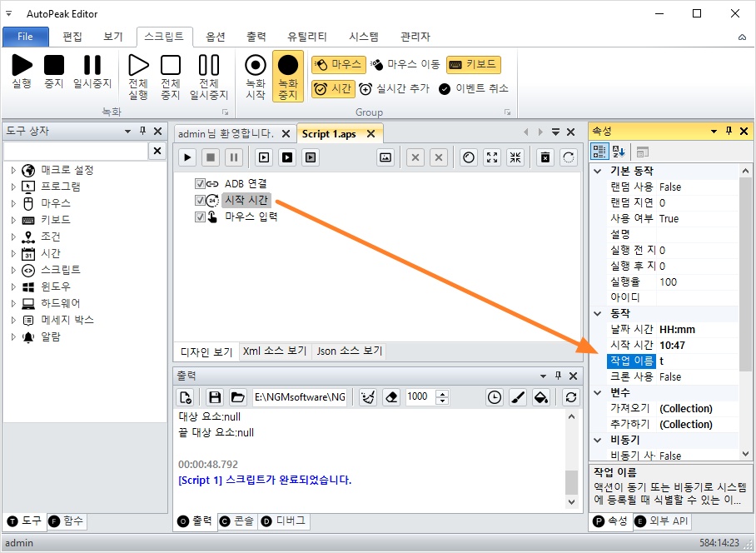
Task: Click the paint bucket icon in output toolbar
Action: click(541, 397)
